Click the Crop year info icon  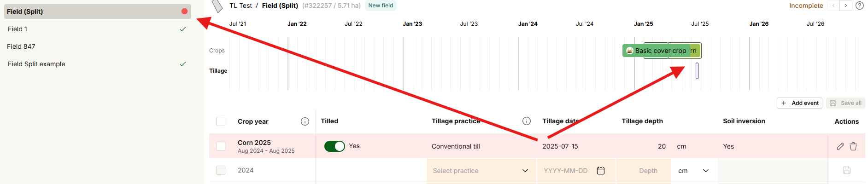[305, 121]
